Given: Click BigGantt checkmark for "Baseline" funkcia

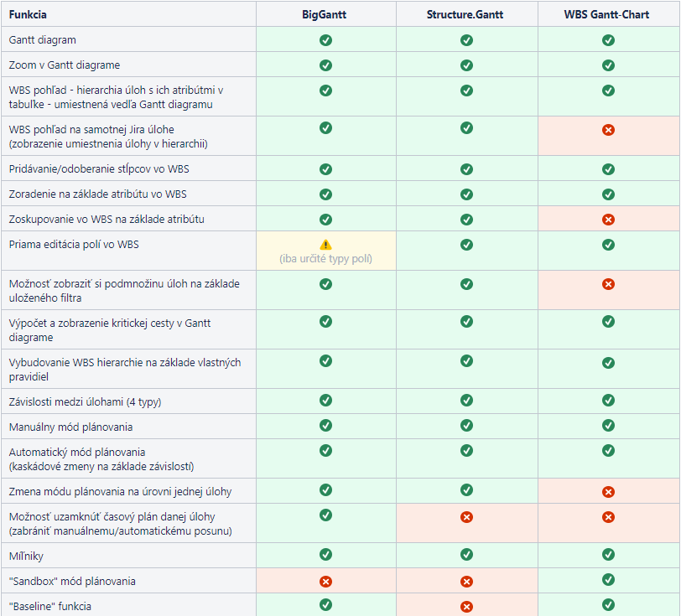Looking at the screenshot, I should point(325,605).
